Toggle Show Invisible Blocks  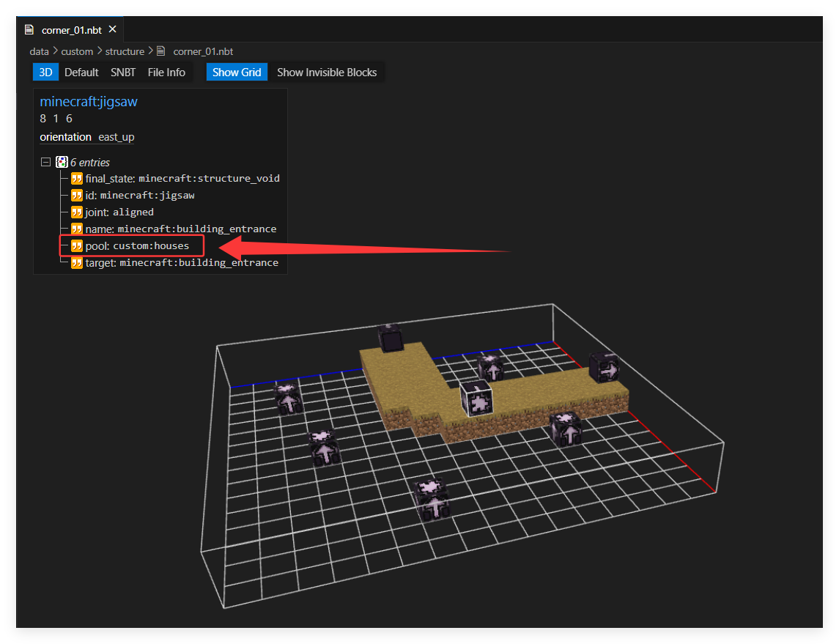click(x=327, y=73)
